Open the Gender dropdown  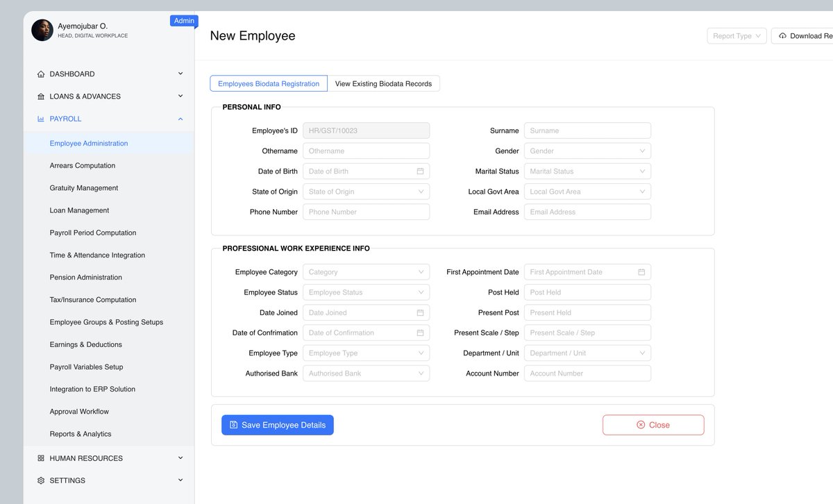(587, 151)
